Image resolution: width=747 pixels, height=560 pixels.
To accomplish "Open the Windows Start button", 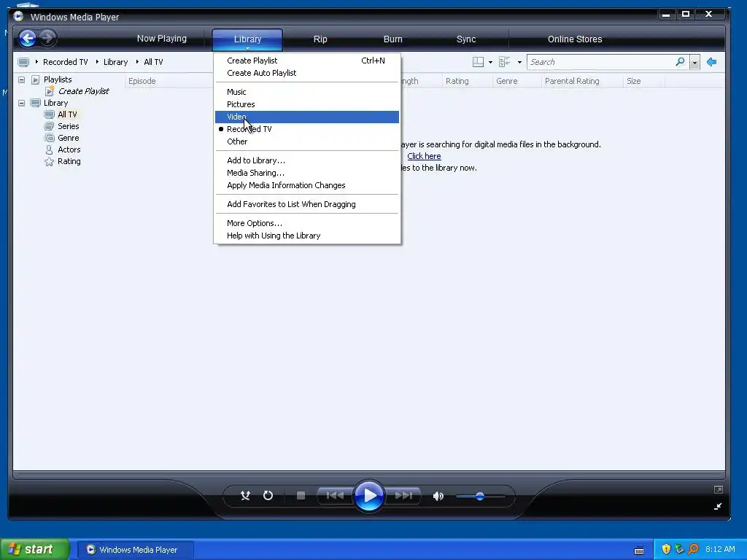I will (x=35, y=549).
